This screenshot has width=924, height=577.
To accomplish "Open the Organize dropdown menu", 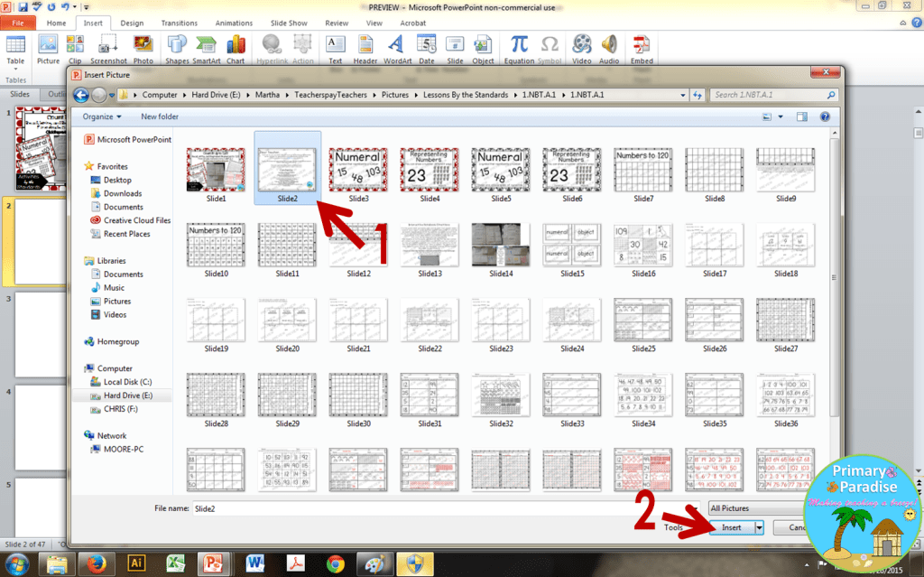I will (x=102, y=116).
